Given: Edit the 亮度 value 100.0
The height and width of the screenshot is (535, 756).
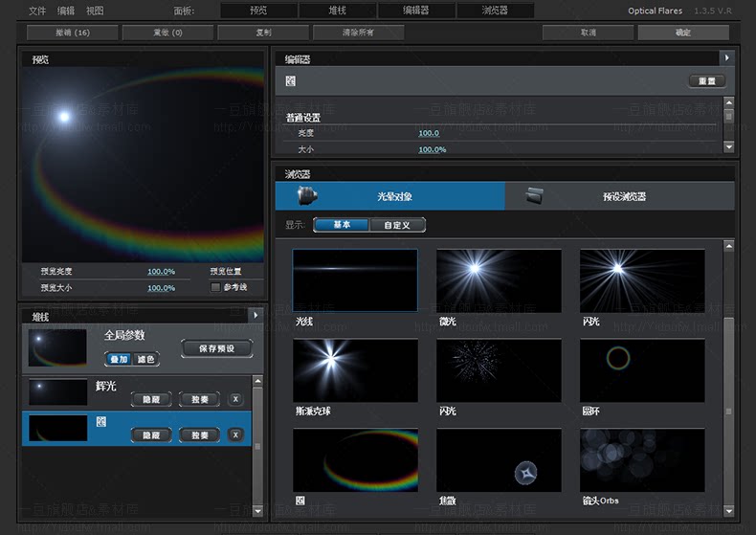Looking at the screenshot, I should point(429,133).
